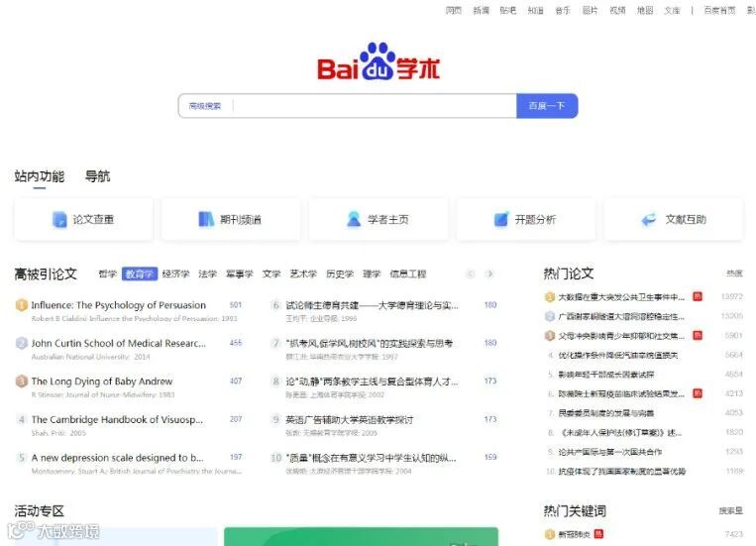Open 英语广告辅助大学英语教学探讨 paper
The height and width of the screenshot is (546, 756).
(x=350, y=419)
